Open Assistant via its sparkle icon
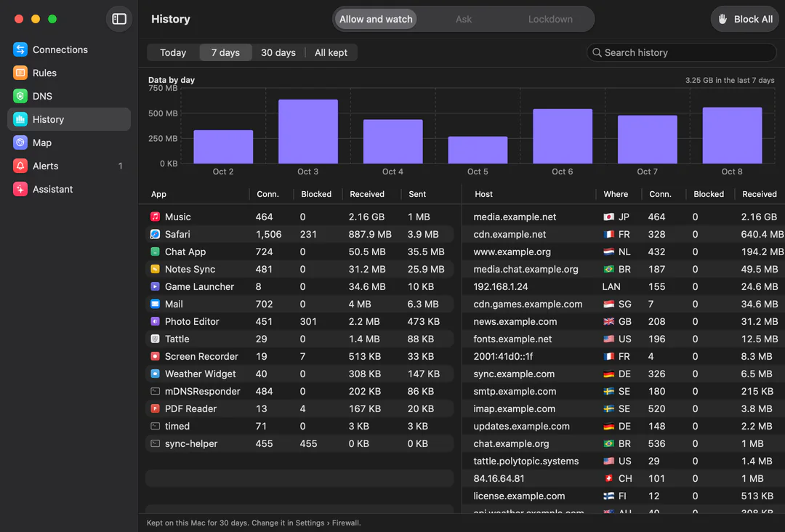785x532 pixels. 20,189
